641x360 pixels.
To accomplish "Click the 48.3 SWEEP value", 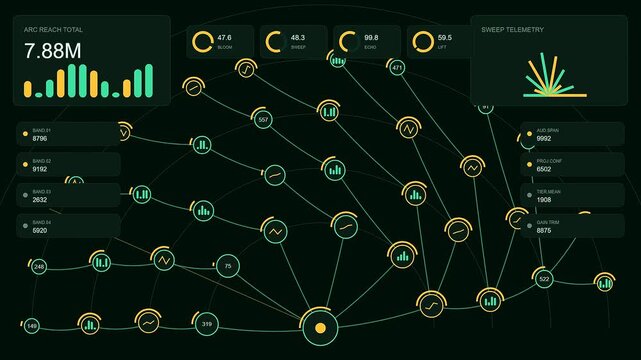I will pos(298,38).
